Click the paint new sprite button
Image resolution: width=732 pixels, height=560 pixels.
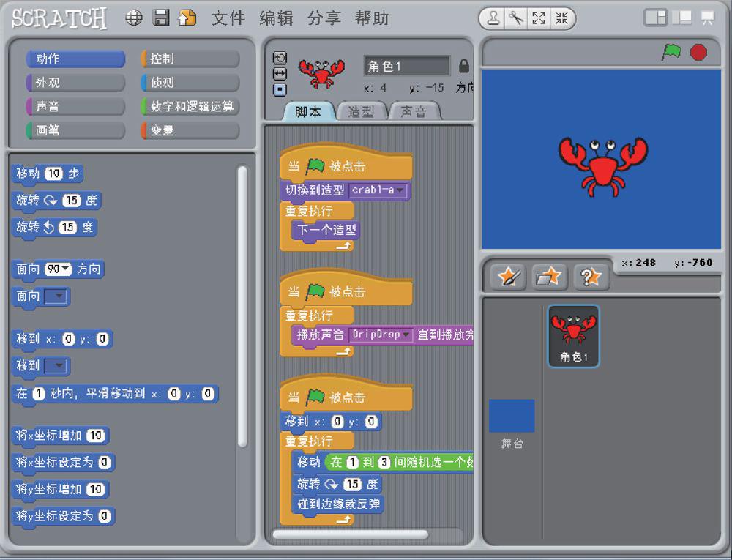[x=507, y=277]
